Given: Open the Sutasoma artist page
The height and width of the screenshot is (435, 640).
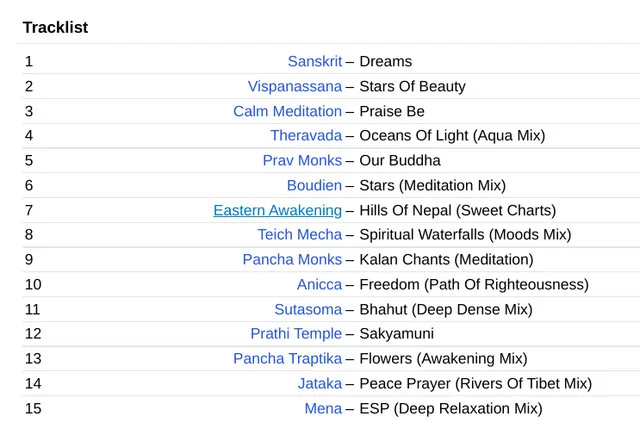Looking at the screenshot, I should click(x=307, y=310).
